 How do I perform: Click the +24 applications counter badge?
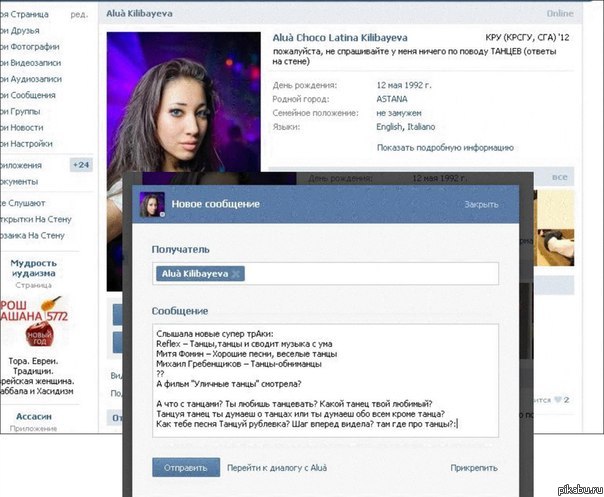(x=81, y=165)
